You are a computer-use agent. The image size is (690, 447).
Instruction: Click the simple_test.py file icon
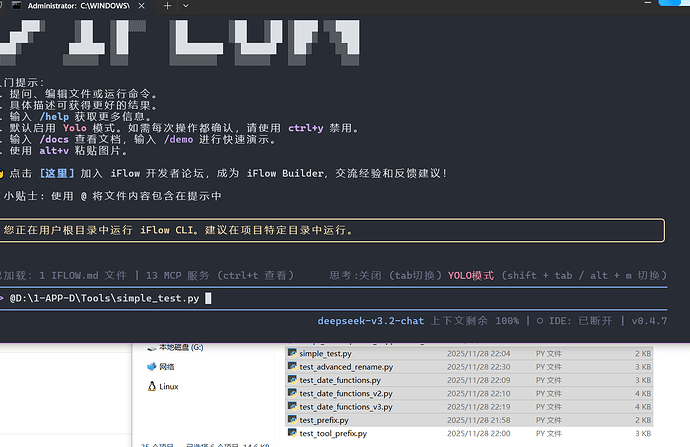point(292,353)
